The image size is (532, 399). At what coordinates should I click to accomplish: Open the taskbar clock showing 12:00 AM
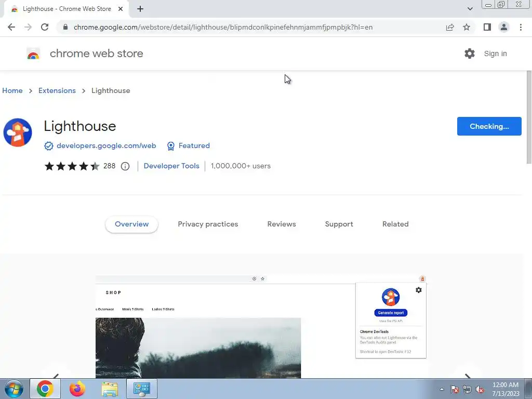[x=506, y=389]
